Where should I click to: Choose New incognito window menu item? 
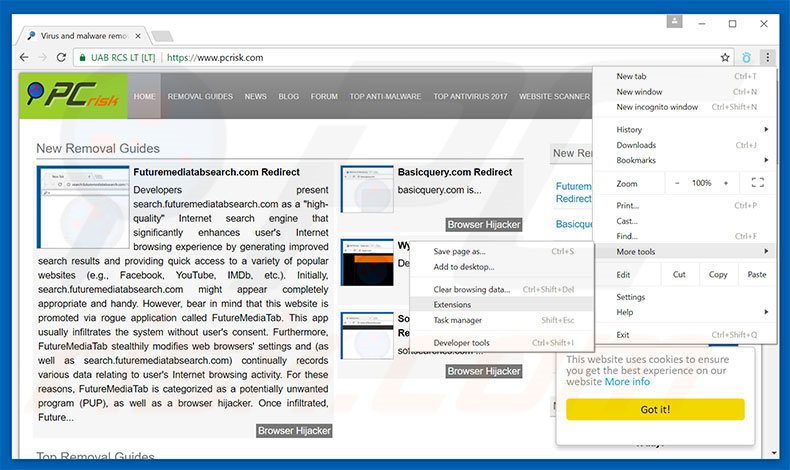(657, 107)
